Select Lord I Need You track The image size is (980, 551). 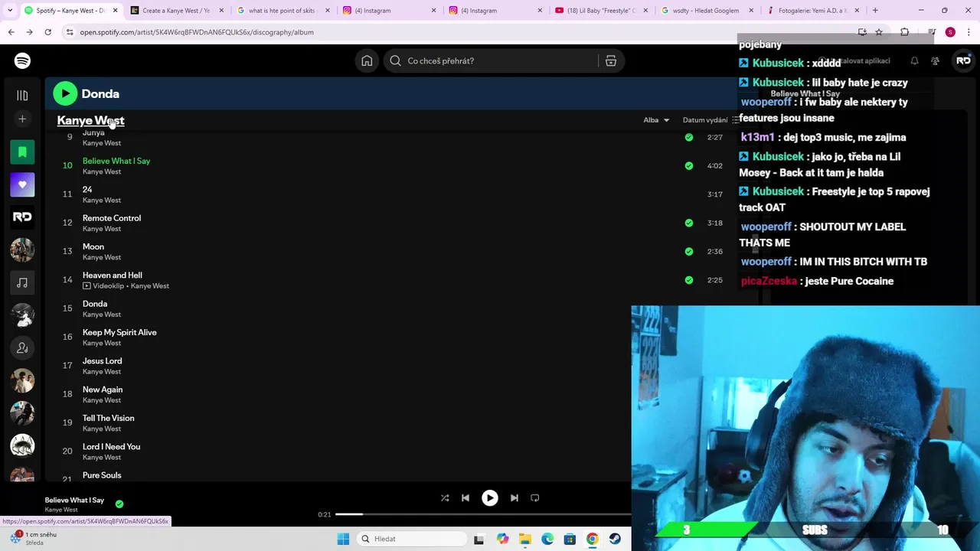click(x=112, y=446)
